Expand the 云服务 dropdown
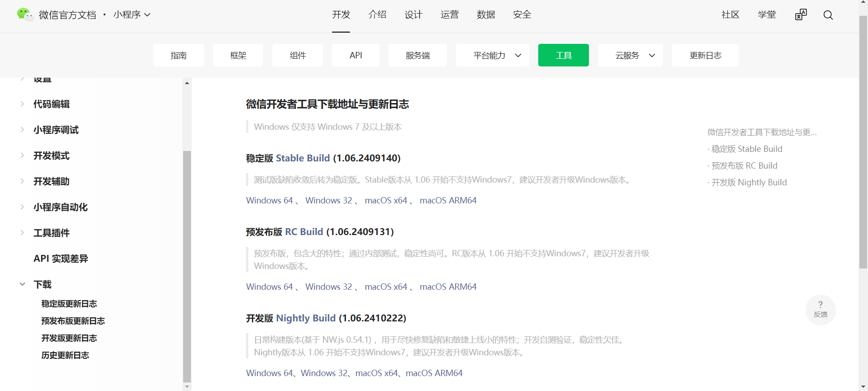Screen dimensions: 868x391 (631, 55)
